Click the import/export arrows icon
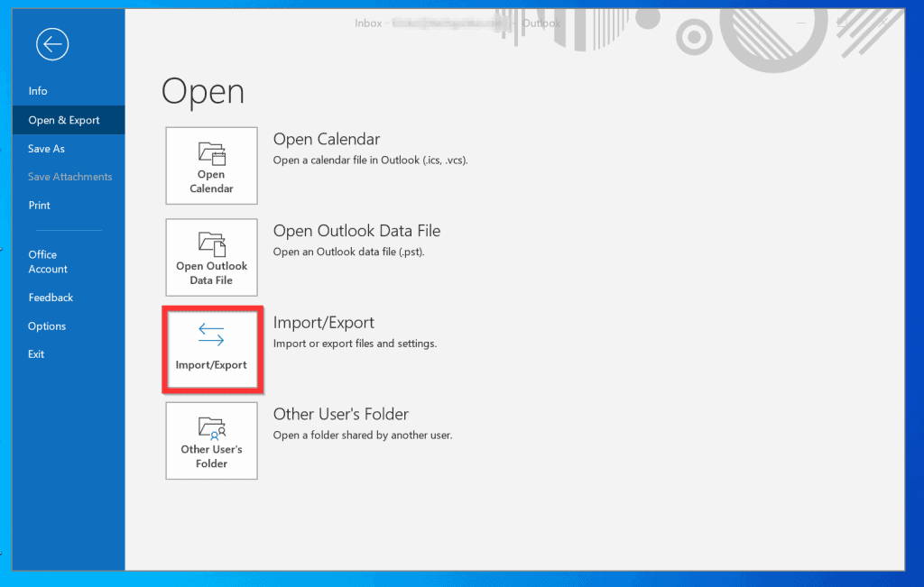Image resolution: width=924 pixels, height=587 pixels. [211, 335]
